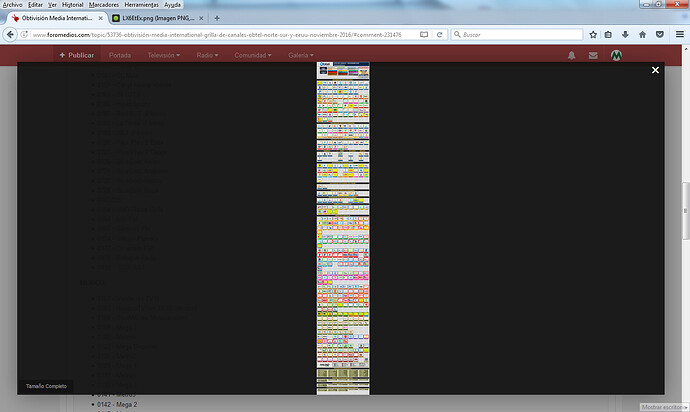Close the image lightbox with the X
This screenshot has width=690, height=412.
point(655,70)
